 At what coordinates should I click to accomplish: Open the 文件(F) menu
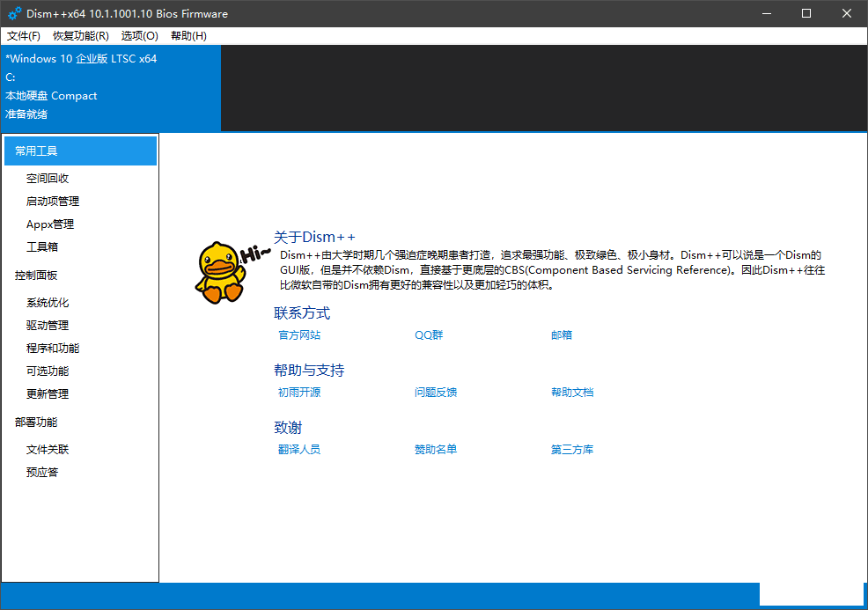tap(23, 36)
